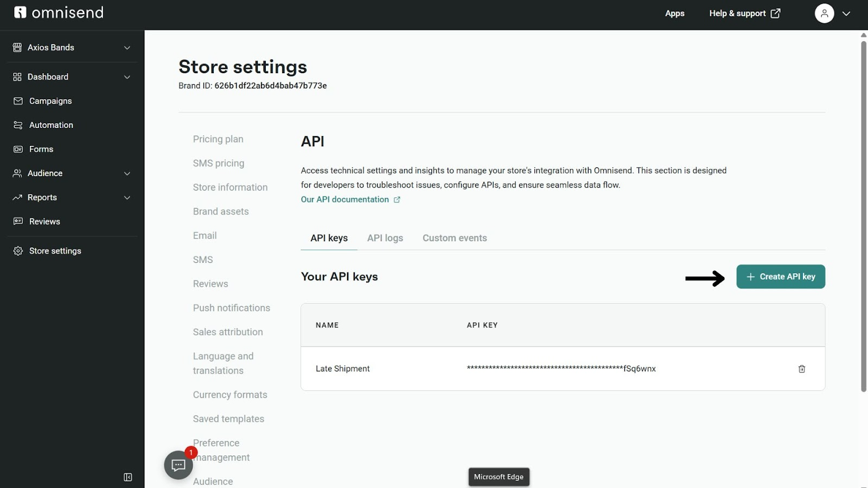868x488 pixels.
Task: Click the Reviews icon in sidebar
Action: [18, 221]
